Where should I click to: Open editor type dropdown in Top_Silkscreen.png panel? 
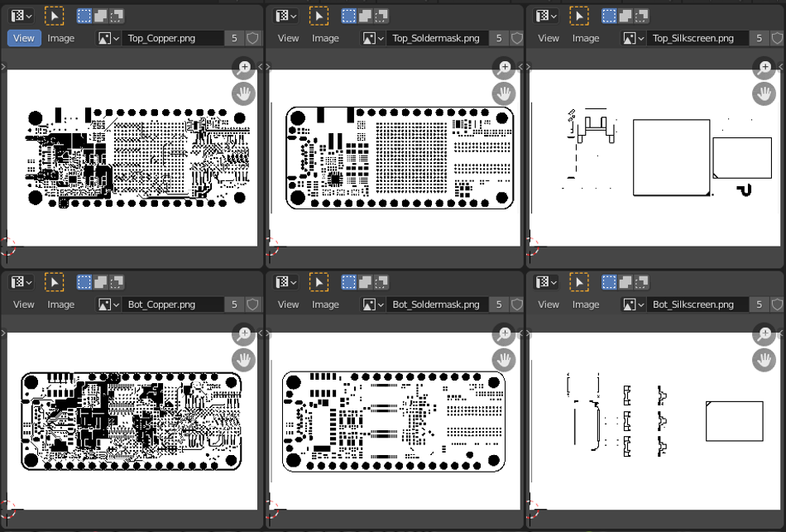(546, 16)
